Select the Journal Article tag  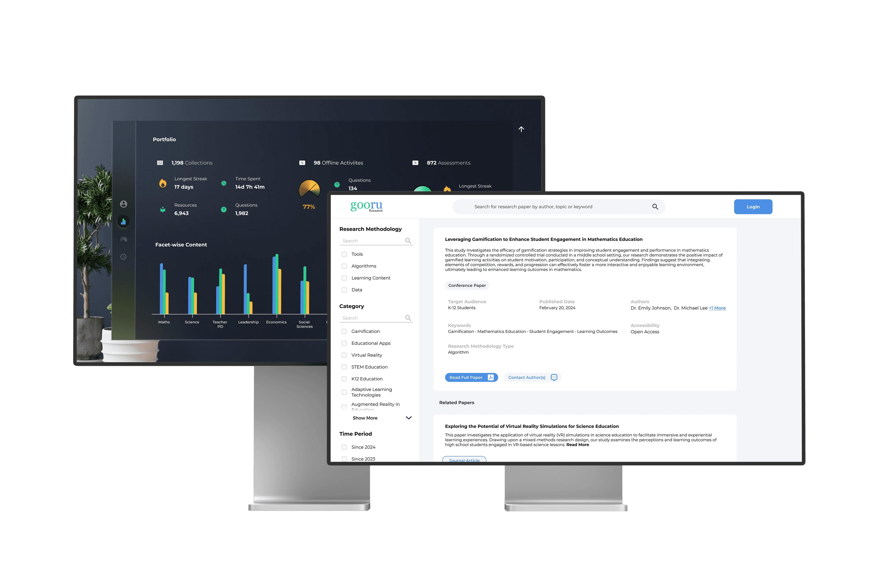464,460
